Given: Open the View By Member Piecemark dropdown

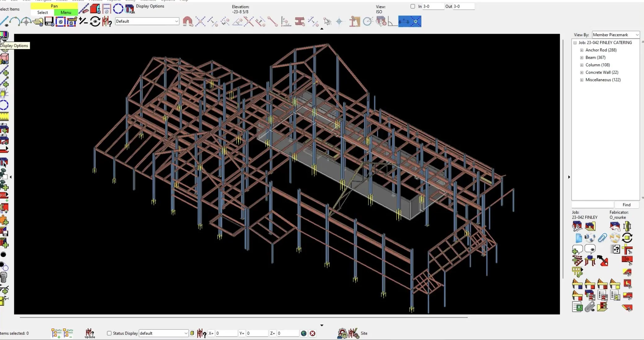Looking at the screenshot, I should click(616, 35).
